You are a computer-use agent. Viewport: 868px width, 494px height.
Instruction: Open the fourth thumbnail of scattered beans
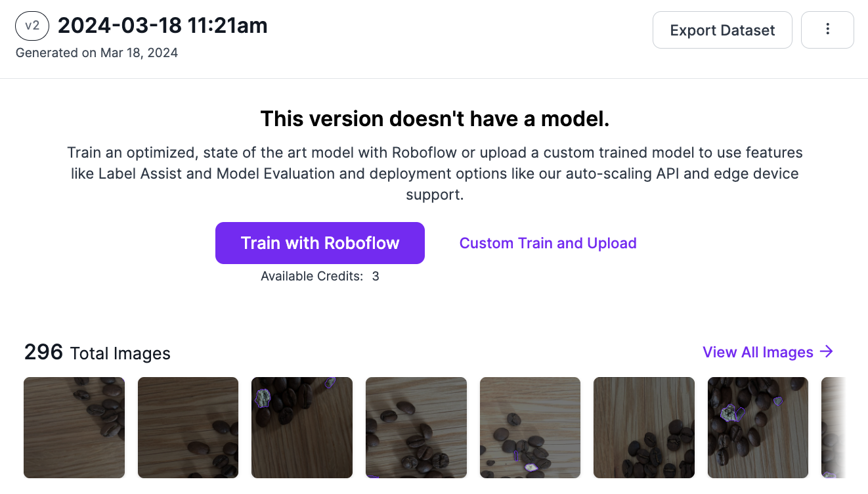click(416, 428)
